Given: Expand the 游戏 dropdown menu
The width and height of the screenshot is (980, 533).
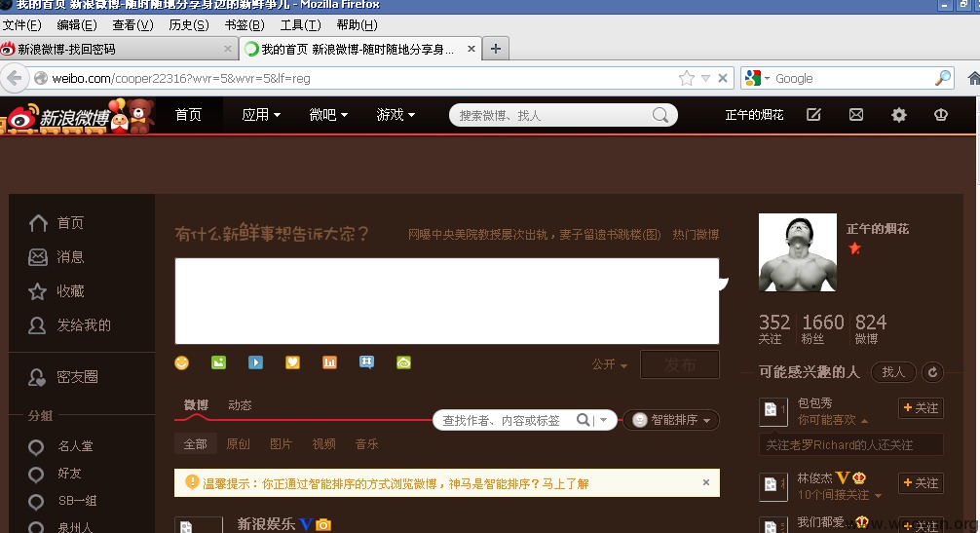Looking at the screenshot, I should pyautogui.click(x=396, y=115).
